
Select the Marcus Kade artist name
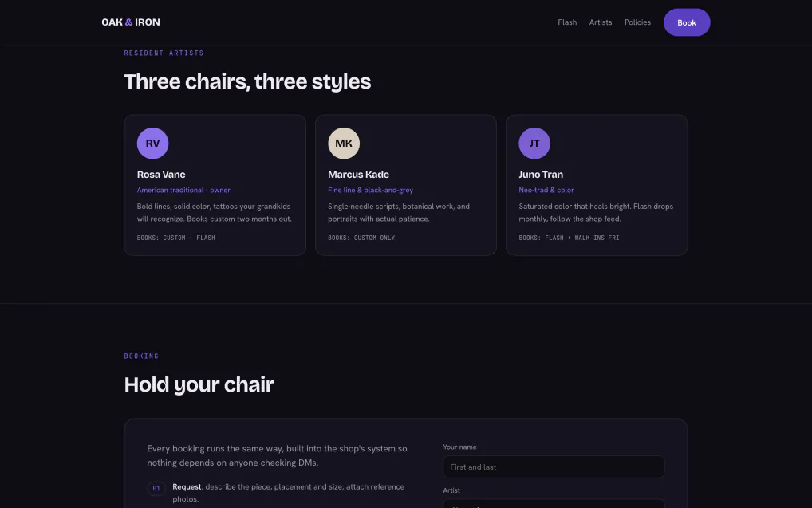click(358, 175)
